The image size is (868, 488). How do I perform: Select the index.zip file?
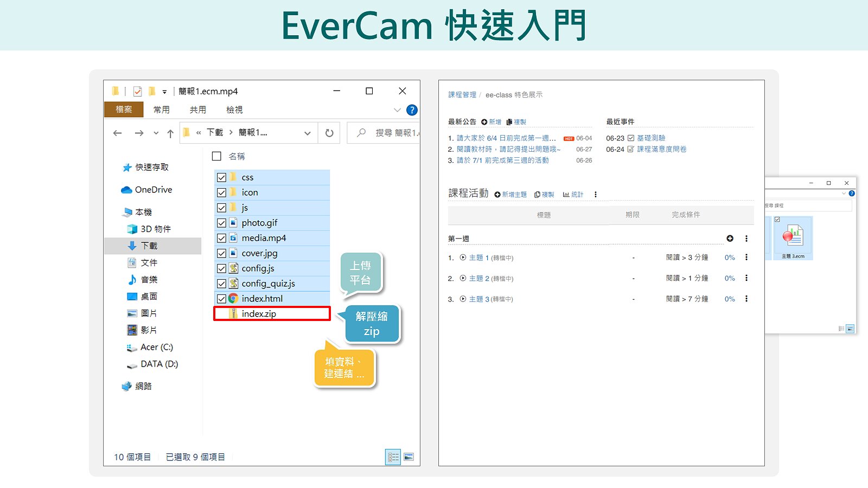(259, 314)
